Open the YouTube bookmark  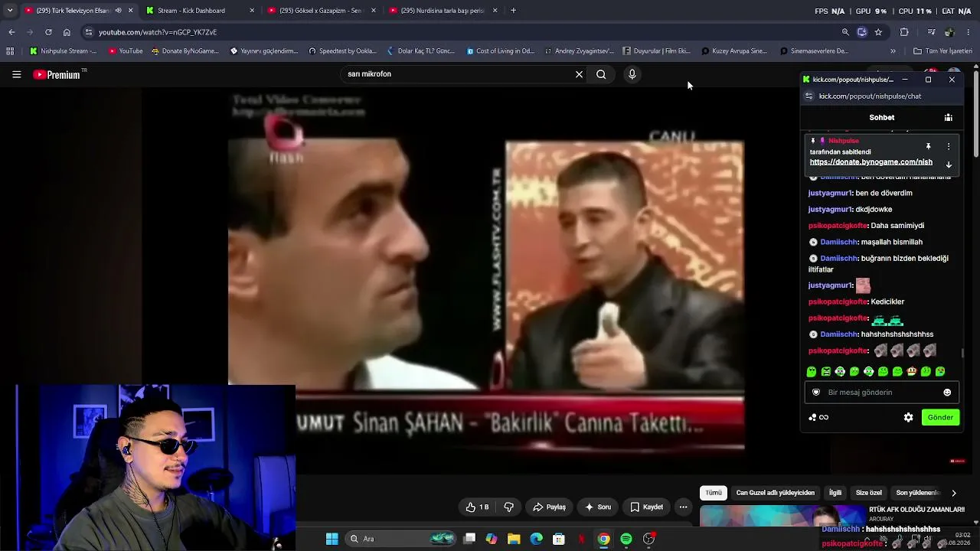(126, 51)
